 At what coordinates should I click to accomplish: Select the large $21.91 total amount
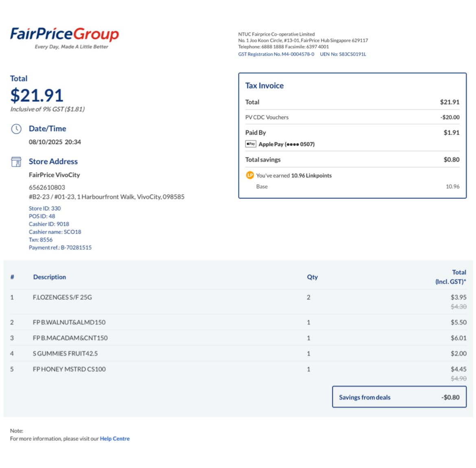(37, 95)
